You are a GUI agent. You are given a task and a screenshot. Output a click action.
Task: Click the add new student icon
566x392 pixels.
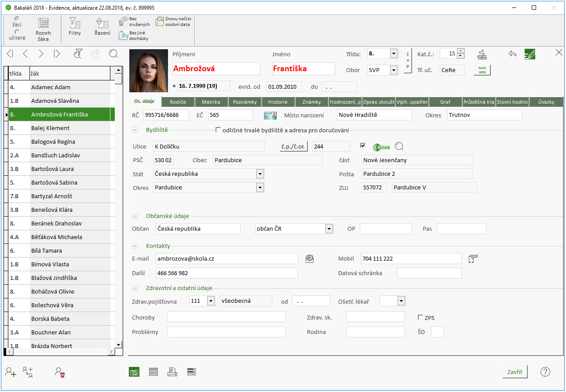coord(11,372)
